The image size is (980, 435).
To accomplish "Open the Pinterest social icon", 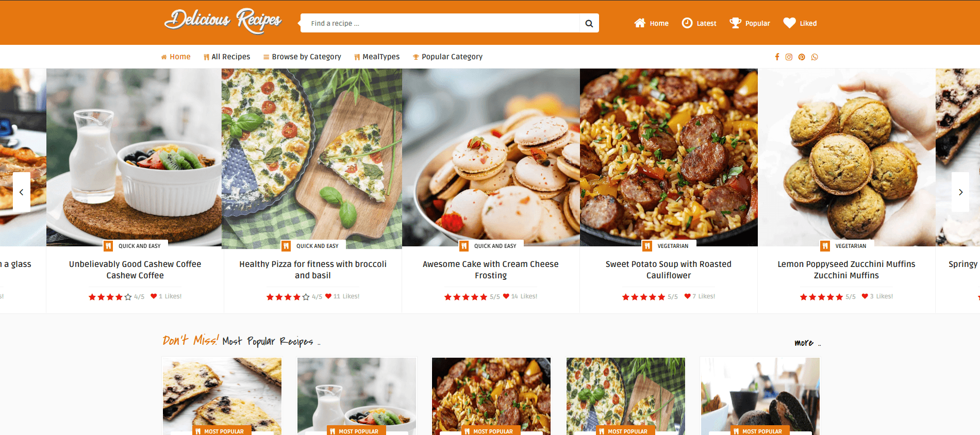I will coord(802,57).
